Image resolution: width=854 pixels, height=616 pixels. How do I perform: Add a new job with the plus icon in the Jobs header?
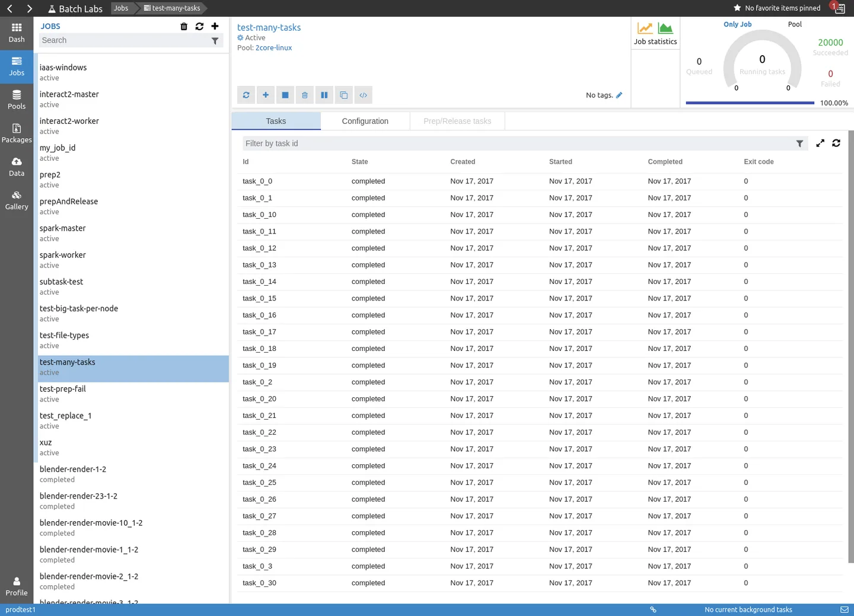[215, 26]
